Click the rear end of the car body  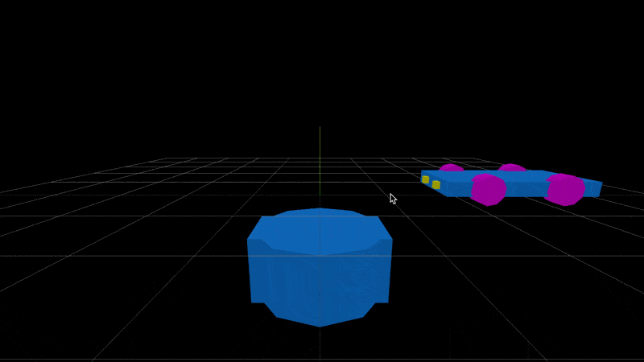point(594,188)
